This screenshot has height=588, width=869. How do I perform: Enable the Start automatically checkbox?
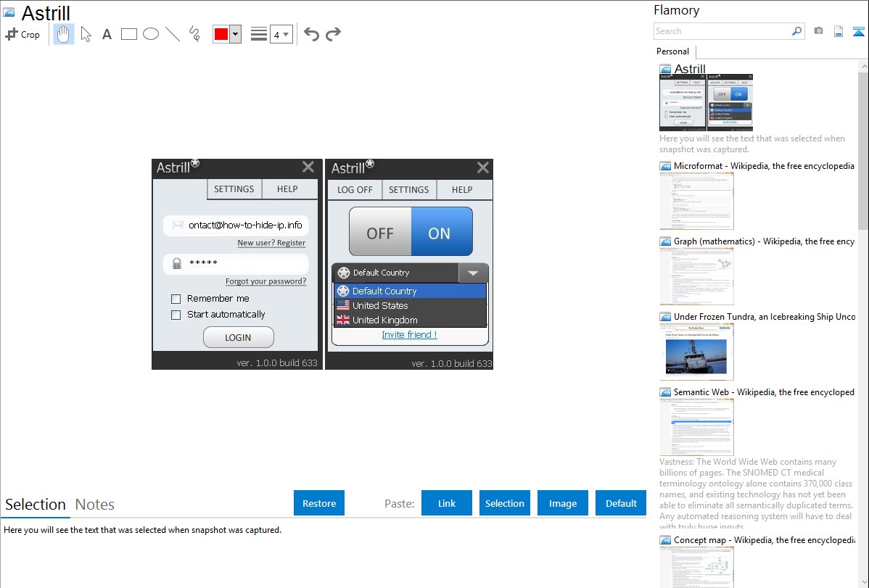(x=176, y=315)
